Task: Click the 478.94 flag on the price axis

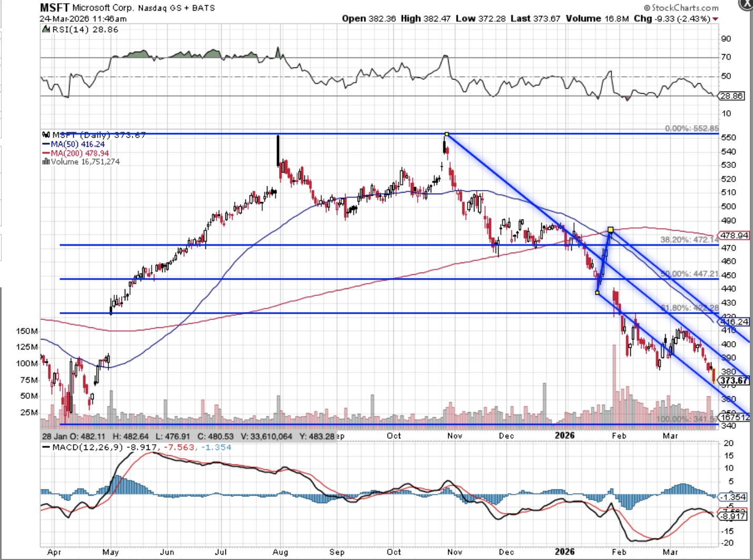Action: 735,235
